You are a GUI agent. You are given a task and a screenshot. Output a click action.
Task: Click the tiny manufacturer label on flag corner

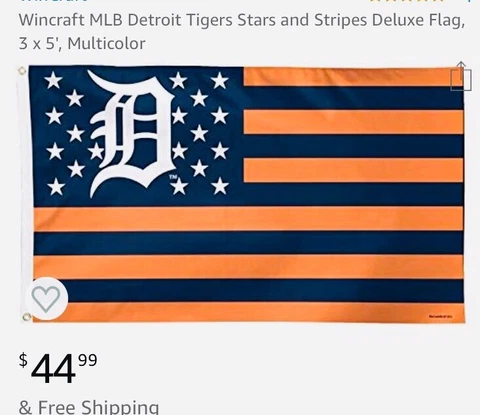pos(441,317)
